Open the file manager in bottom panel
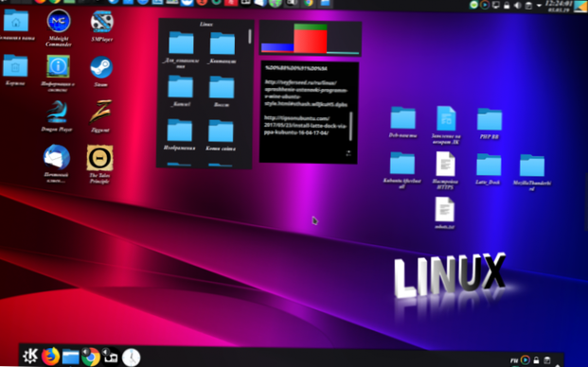Screen dimensions: 588x367 tap(70, 357)
